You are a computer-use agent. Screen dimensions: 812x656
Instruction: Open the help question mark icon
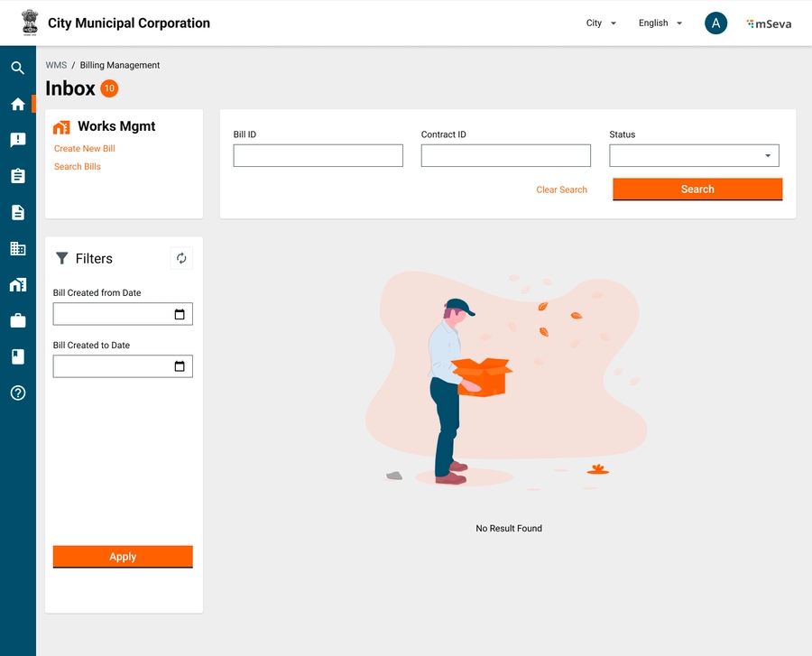coord(17,393)
